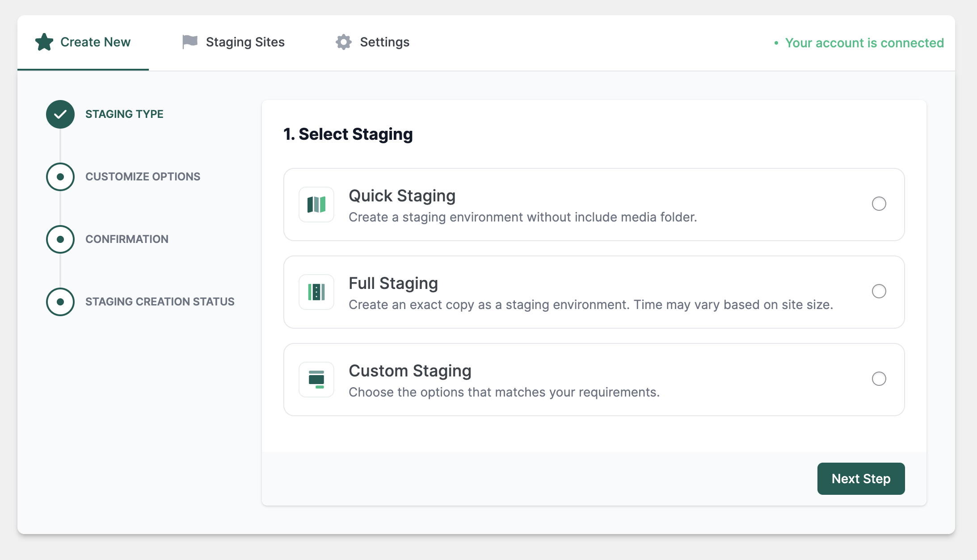This screenshot has height=560, width=977.
Task: Open the Settings tab
Action: point(372,42)
